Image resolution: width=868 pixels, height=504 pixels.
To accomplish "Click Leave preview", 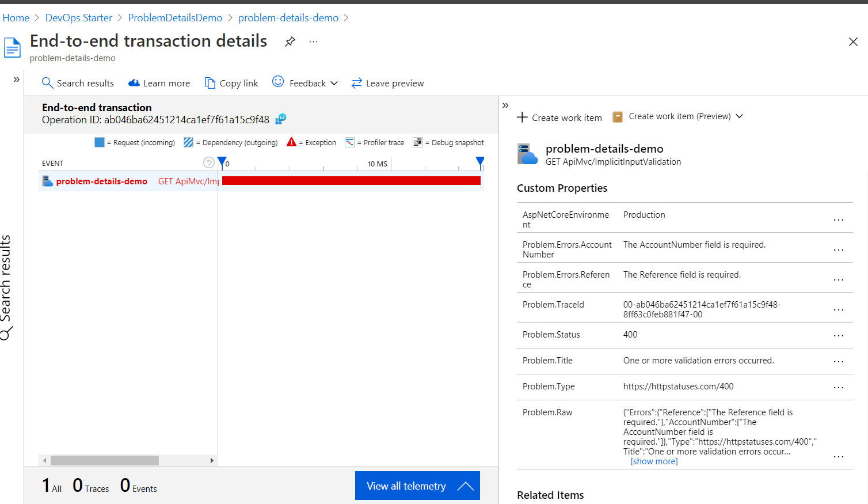I will tap(387, 83).
